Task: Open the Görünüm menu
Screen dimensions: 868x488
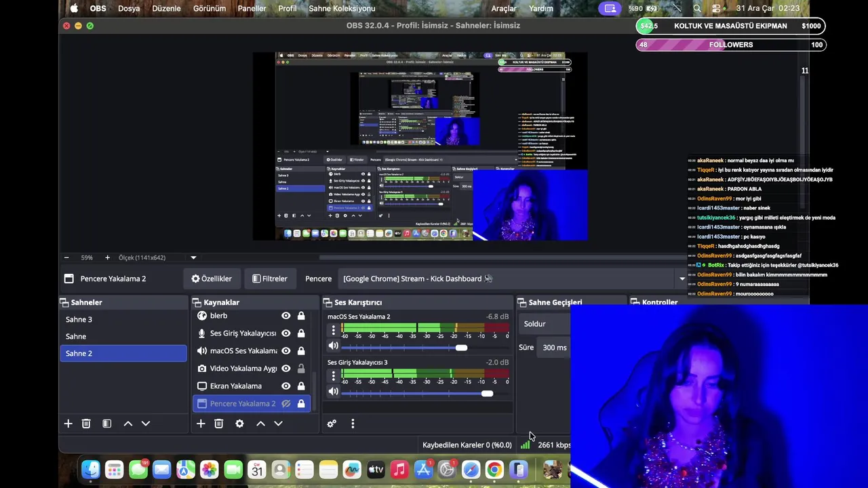Action: coord(210,9)
